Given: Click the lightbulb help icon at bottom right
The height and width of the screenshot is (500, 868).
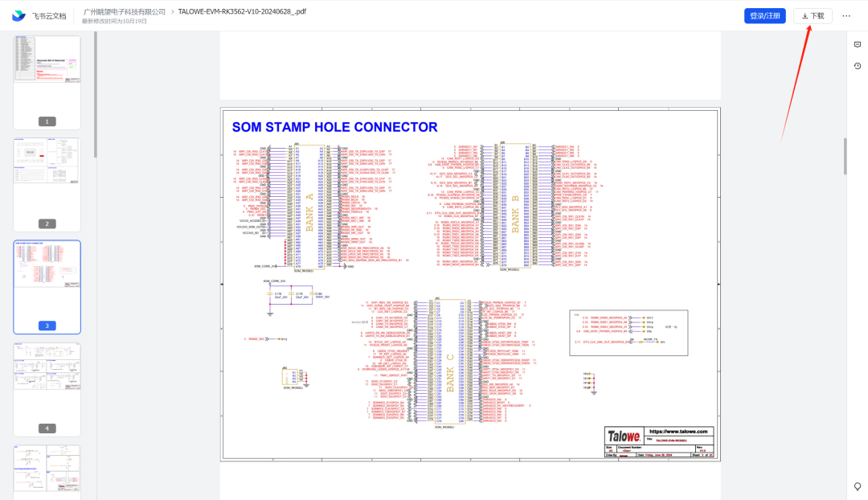Looking at the screenshot, I should [x=857, y=486].
